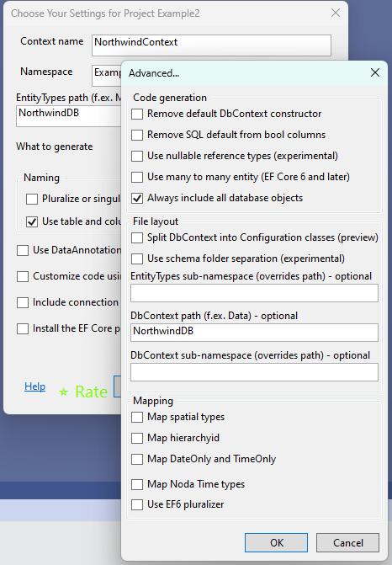Screen dimensions: 392x565
Task: Check Use EF6 pluralizer option
Action: (x=137, y=504)
